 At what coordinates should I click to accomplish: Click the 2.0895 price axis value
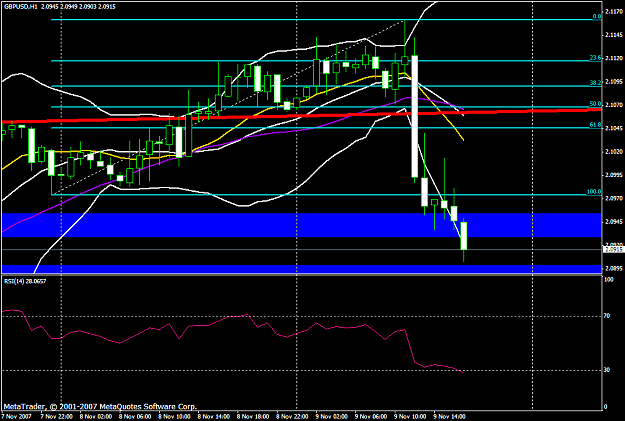613,268
